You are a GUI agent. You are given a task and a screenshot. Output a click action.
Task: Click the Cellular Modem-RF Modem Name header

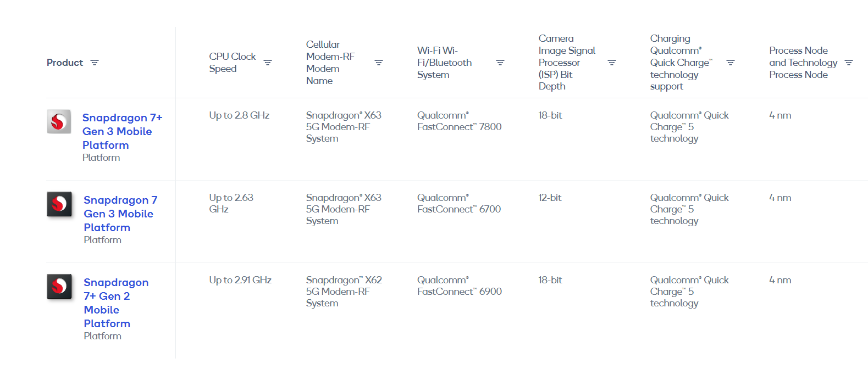pos(330,63)
